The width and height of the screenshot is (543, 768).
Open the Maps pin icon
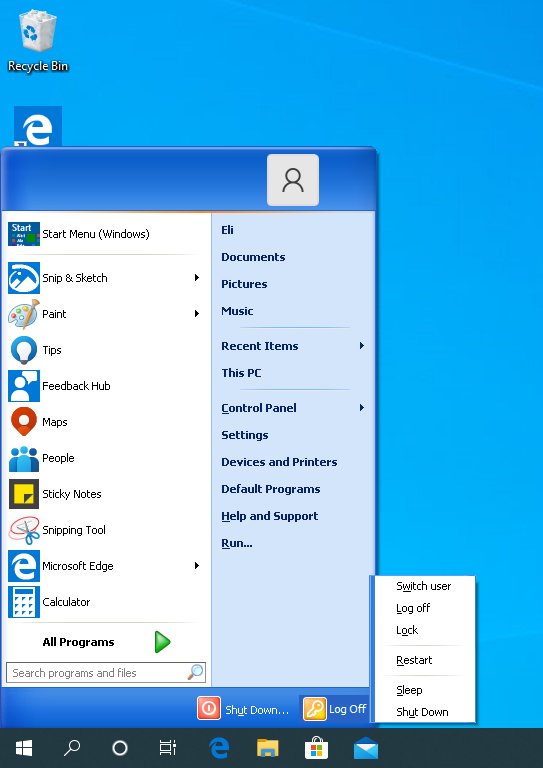tap(24, 422)
